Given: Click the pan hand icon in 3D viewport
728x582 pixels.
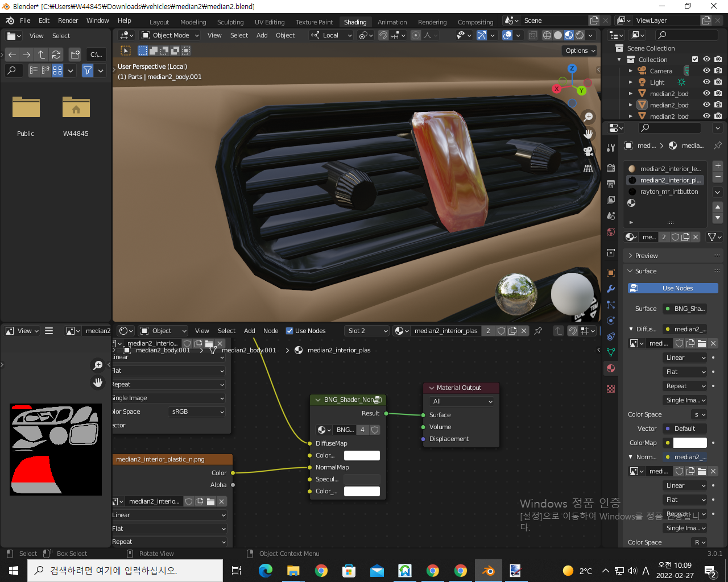Looking at the screenshot, I should [x=588, y=134].
